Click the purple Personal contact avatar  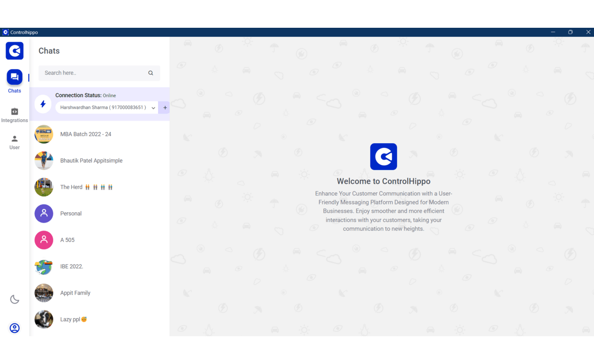point(44,214)
